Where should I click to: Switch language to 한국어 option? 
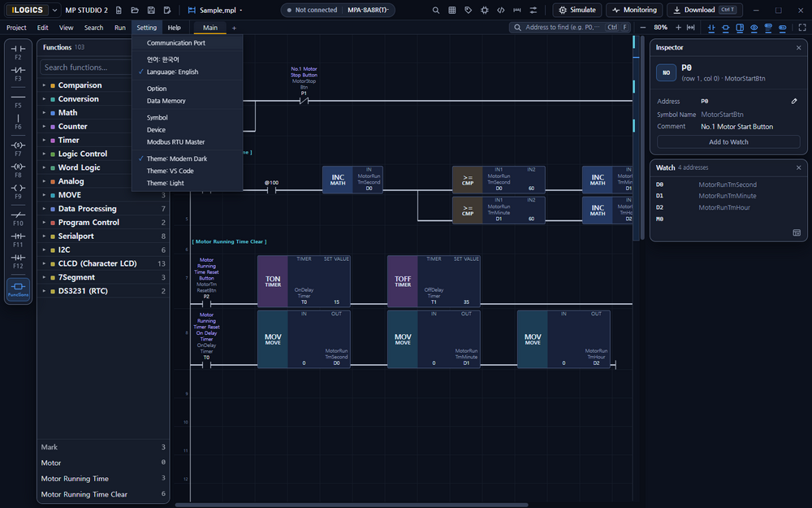click(162, 59)
